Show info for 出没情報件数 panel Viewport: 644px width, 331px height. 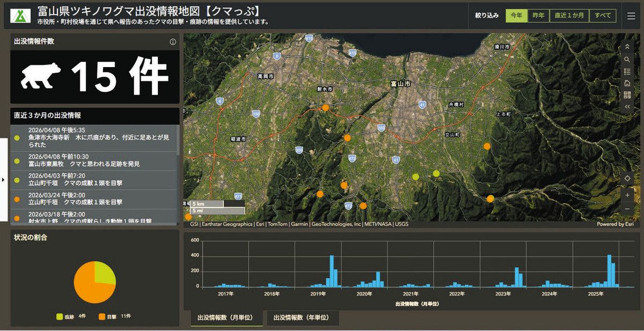(173, 41)
